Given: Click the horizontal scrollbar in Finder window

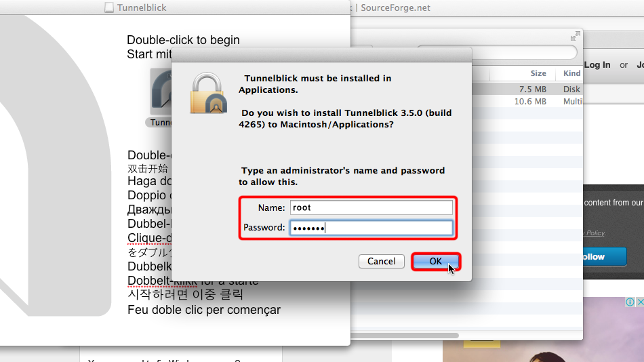Looking at the screenshot, I should (405, 336).
